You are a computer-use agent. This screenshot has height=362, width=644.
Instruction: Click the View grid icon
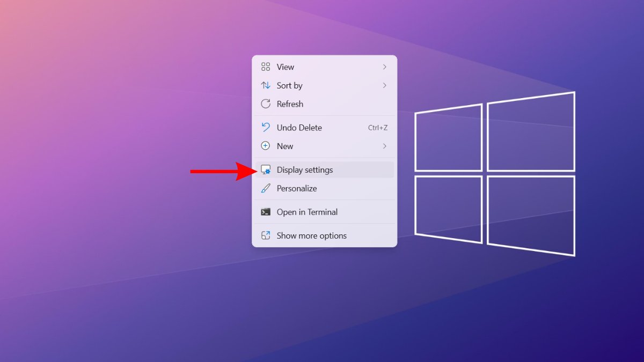click(266, 67)
